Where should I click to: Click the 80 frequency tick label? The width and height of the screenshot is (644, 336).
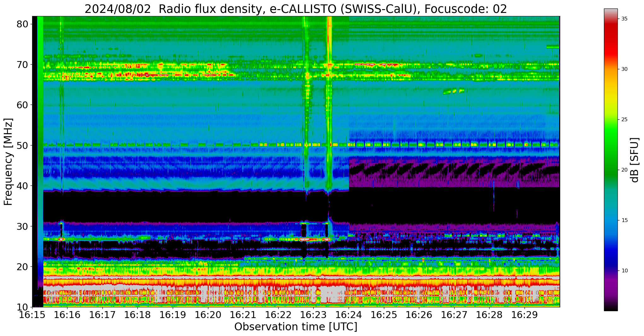coord(23,24)
